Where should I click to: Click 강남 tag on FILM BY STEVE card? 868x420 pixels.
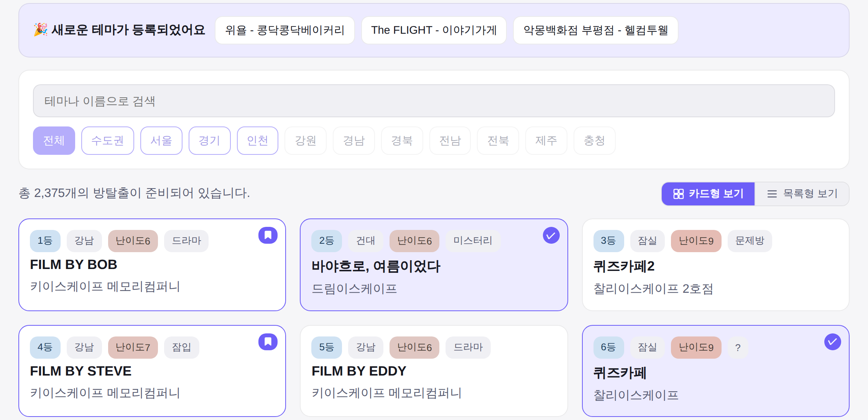[84, 347]
